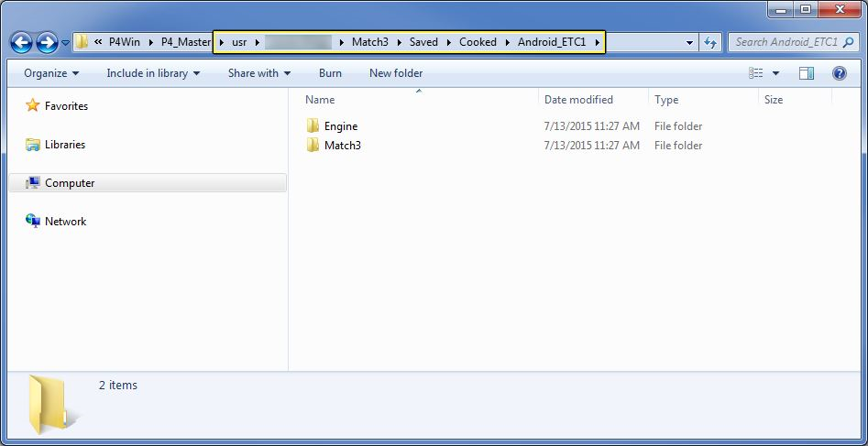Screen dimensions: 868x446
Task: Open the recent pages dropdown arrow
Action: click(x=65, y=43)
